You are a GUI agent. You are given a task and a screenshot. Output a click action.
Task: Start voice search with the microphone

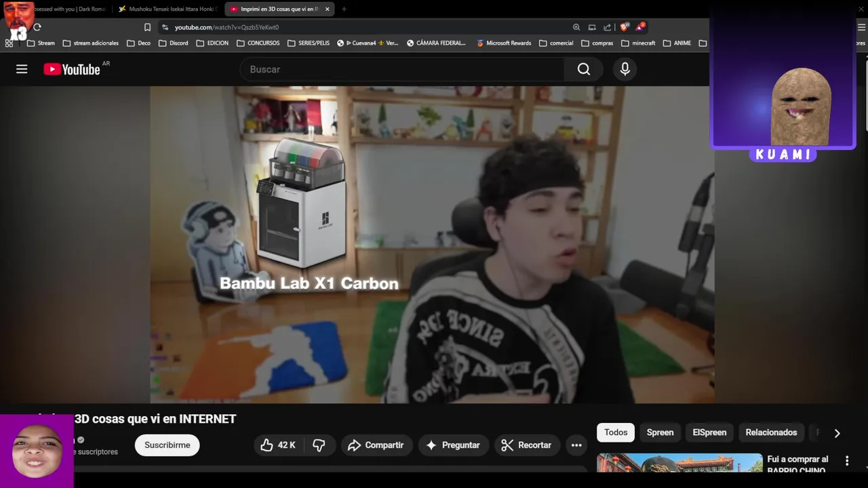click(x=625, y=69)
